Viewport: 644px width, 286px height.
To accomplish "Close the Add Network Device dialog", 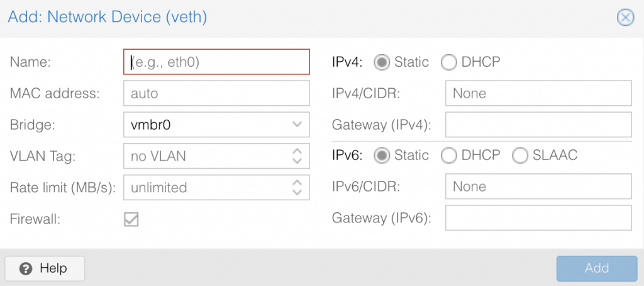I will pyautogui.click(x=625, y=18).
